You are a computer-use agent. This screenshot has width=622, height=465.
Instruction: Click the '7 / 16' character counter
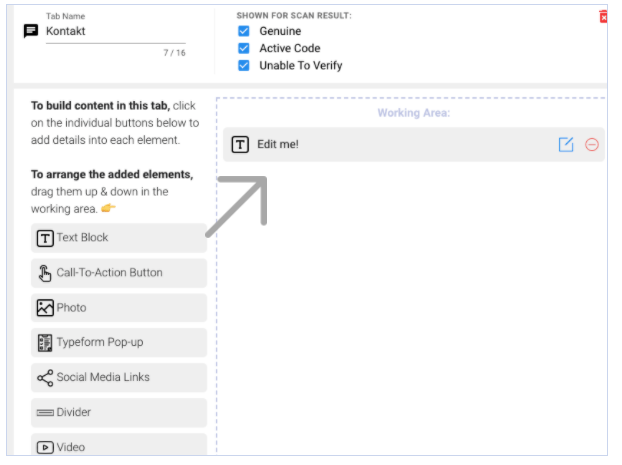click(175, 53)
